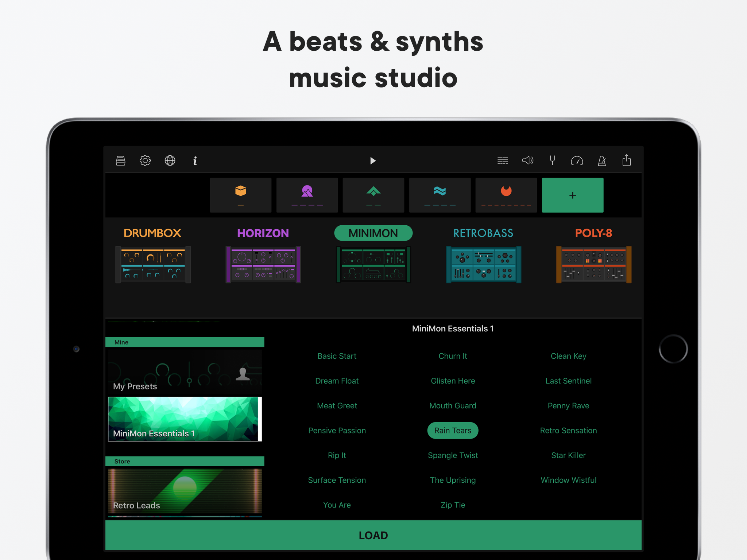Screen dimensions: 747x560
Task: Click the speaker volume icon
Action: coord(527,160)
